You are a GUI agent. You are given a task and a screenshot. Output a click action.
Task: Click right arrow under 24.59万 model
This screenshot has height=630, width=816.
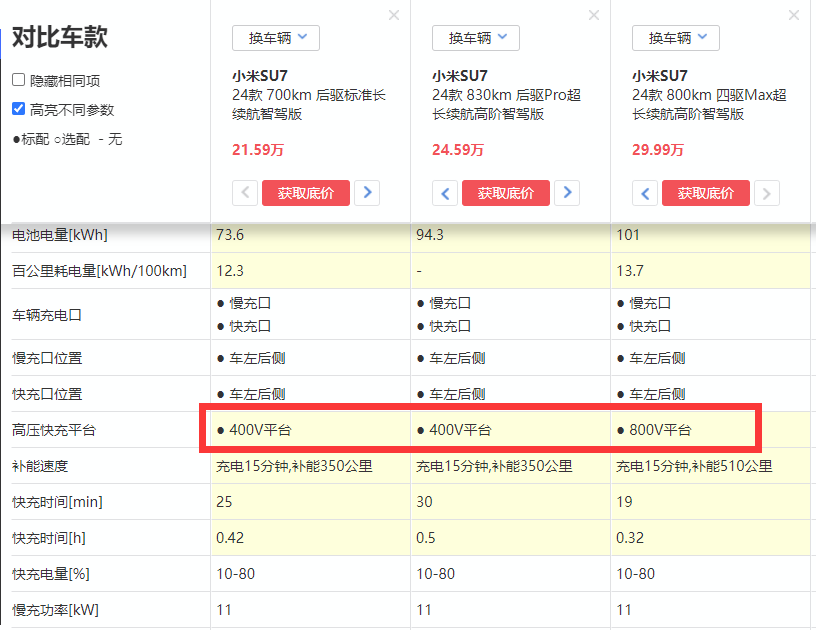[567, 193]
